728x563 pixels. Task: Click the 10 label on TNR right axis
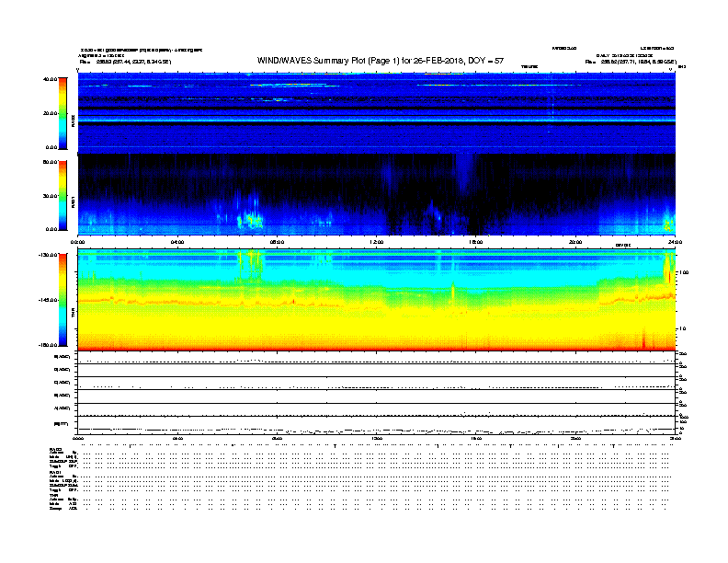(x=683, y=328)
